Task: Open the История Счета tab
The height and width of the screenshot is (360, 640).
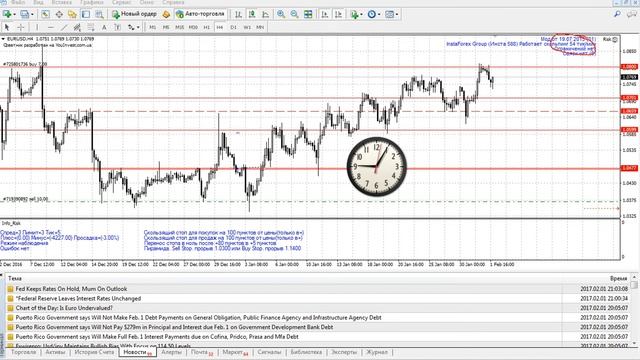Action: tap(94, 352)
